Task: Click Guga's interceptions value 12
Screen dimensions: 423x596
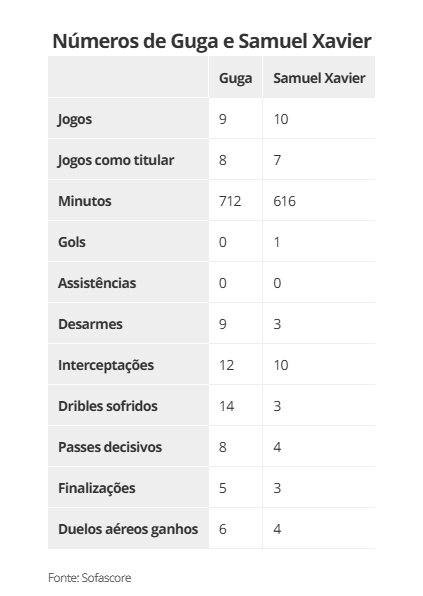Action: coord(227,365)
